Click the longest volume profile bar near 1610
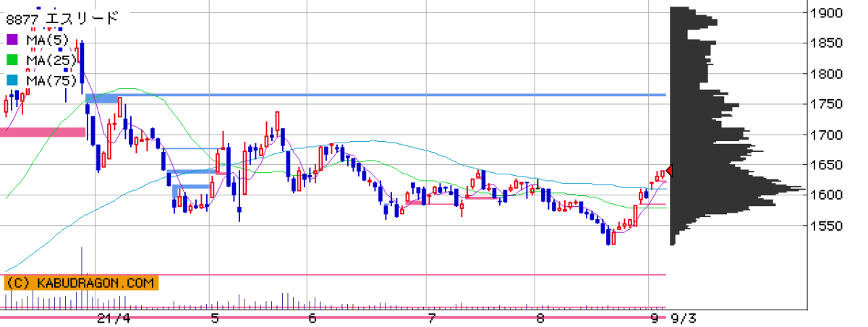The width and height of the screenshot is (868, 327). 738,189
